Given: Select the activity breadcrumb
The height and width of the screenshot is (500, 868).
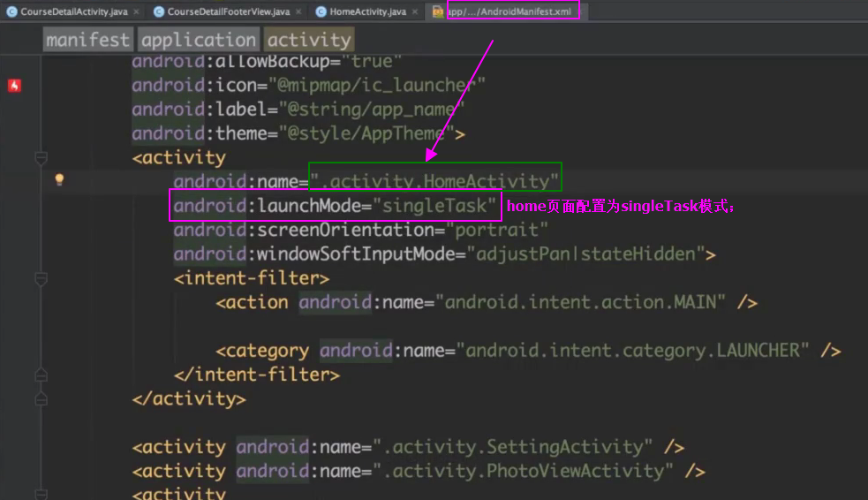Looking at the screenshot, I should [x=309, y=40].
